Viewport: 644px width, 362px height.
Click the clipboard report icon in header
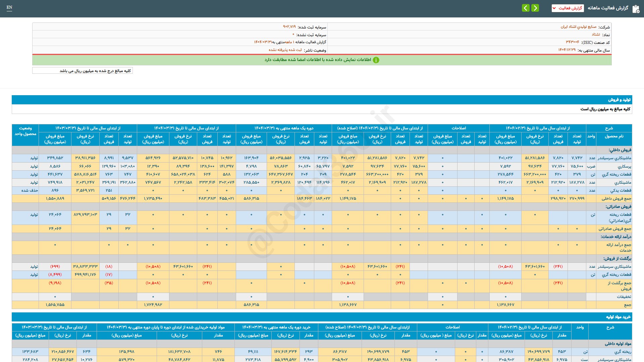tap(636, 9)
